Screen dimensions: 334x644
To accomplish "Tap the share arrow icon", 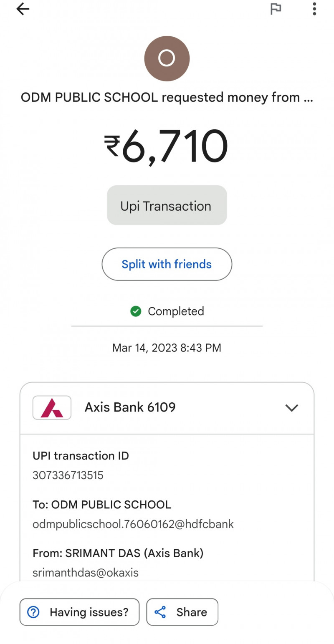I will pyautogui.click(x=160, y=612).
